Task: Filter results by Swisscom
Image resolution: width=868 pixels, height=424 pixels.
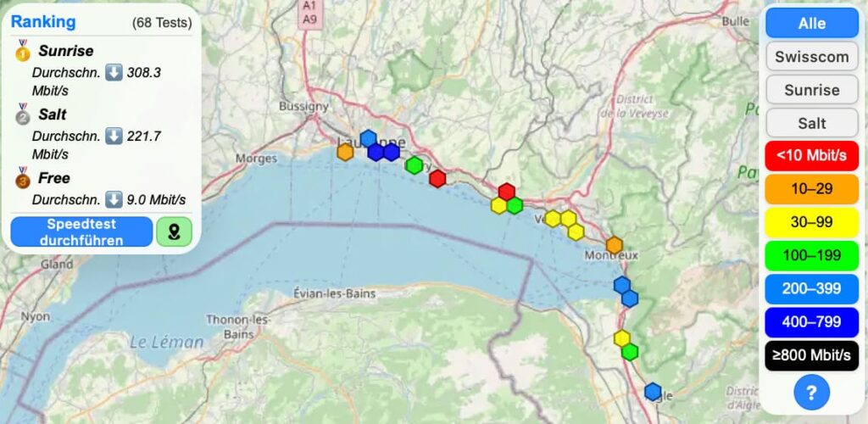Action: 811,57
